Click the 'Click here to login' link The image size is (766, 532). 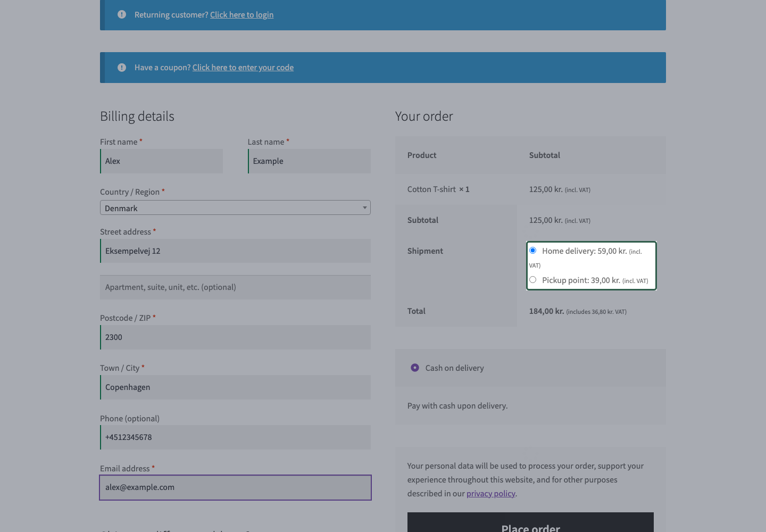coord(242,15)
